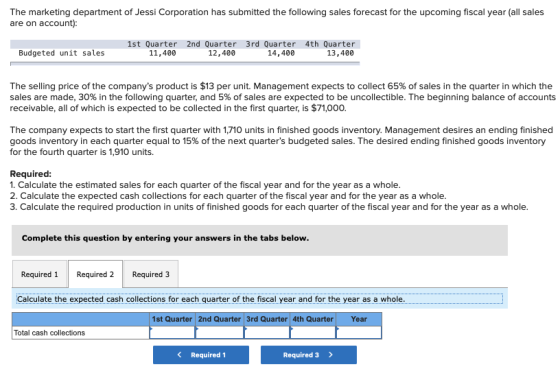Click the dashed instruction box about cash collections

tap(259, 299)
